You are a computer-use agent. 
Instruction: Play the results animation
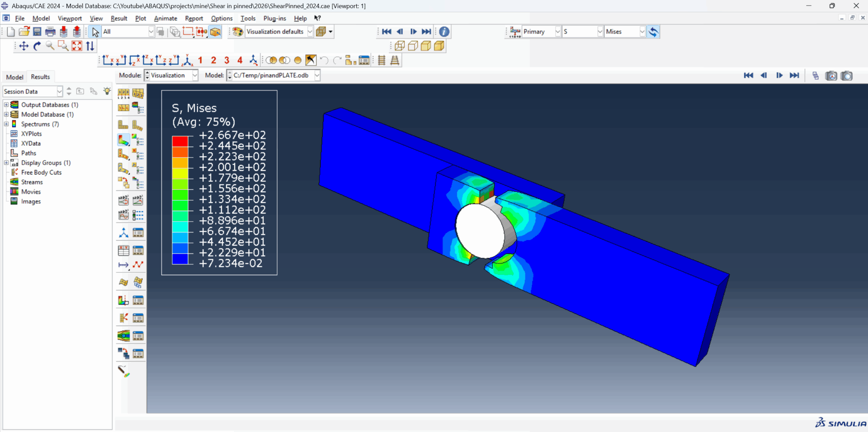414,31
